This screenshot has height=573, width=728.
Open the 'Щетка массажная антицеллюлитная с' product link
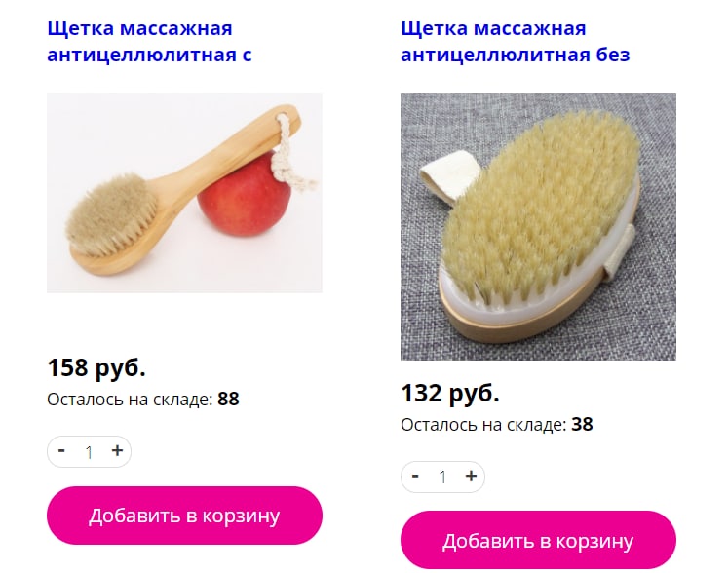coord(149,42)
